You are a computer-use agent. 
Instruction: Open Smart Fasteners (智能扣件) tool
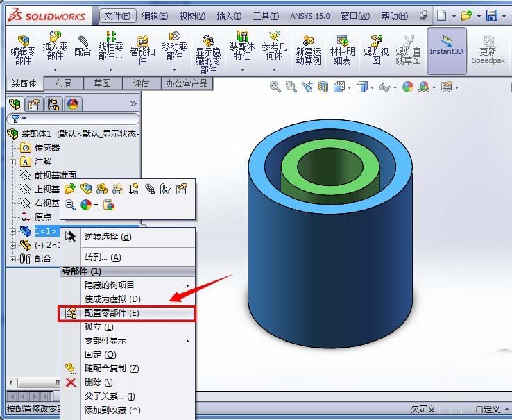142,50
